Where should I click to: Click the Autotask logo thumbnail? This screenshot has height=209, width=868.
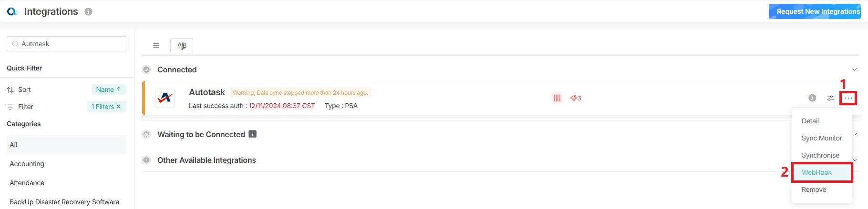pos(165,98)
